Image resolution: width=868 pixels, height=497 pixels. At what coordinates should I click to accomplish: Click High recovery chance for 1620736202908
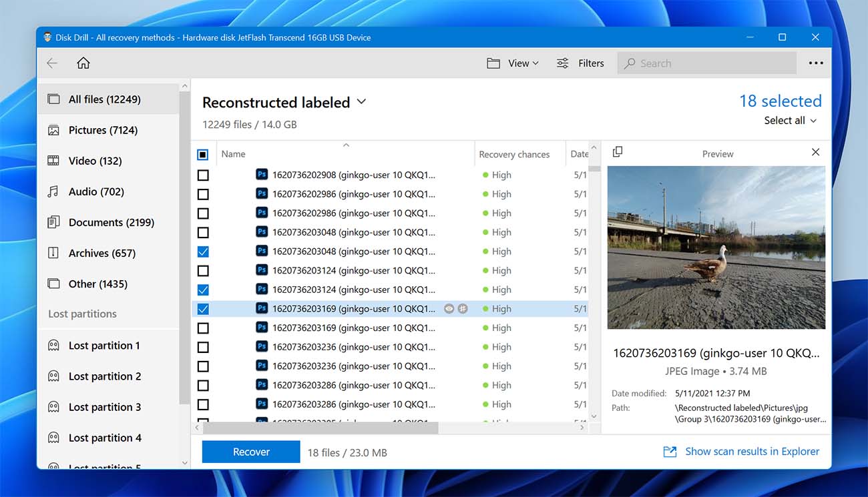[x=497, y=175]
